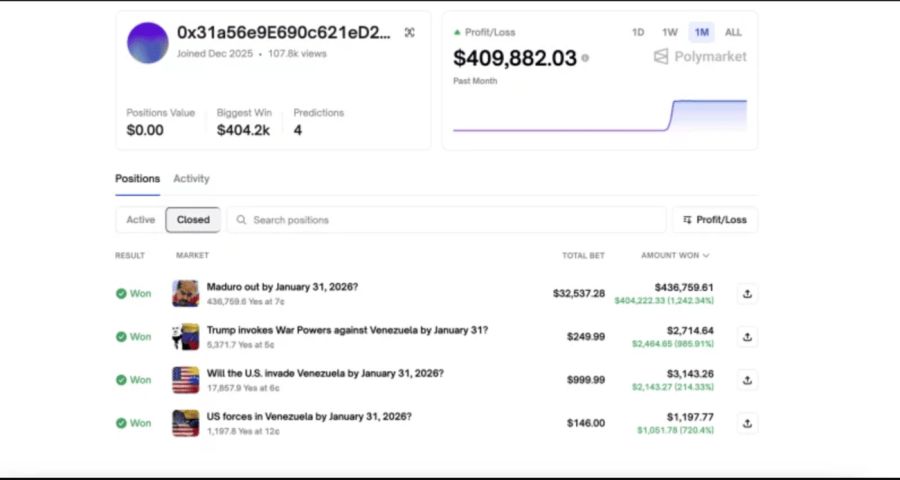The image size is (900, 480).
Task: Click the share icon for Maduro market row
Action: pos(747,294)
